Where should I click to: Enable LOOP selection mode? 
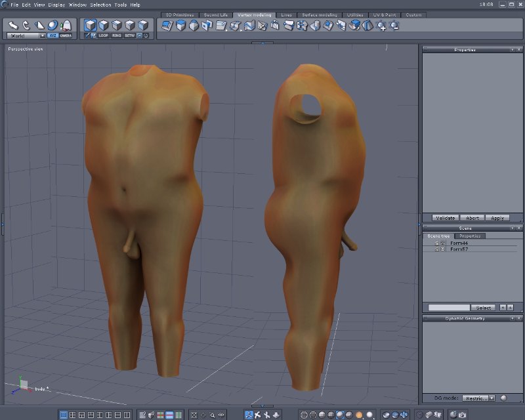pyautogui.click(x=103, y=35)
